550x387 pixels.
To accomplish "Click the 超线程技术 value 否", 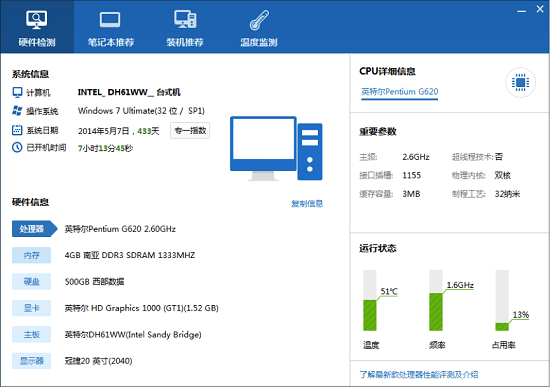I will point(499,156).
